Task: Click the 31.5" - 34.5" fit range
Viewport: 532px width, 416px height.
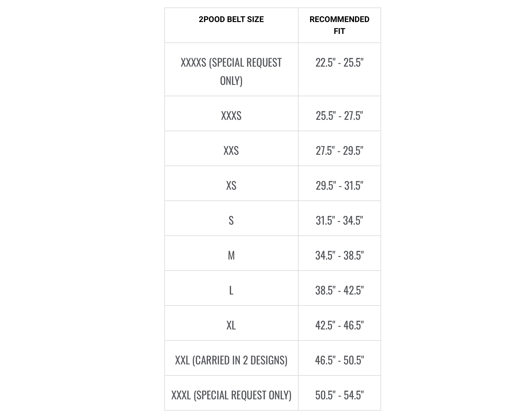Action: [339, 221]
